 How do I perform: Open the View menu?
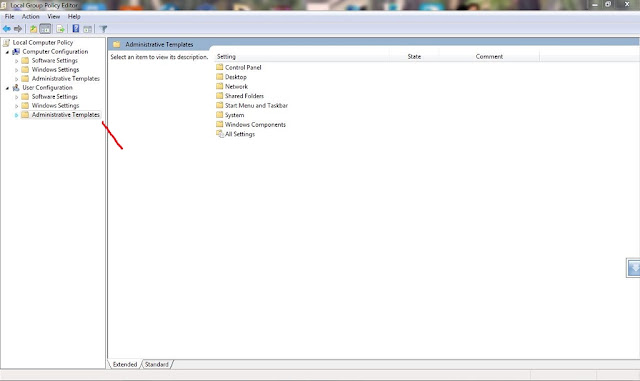click(53, 16)
